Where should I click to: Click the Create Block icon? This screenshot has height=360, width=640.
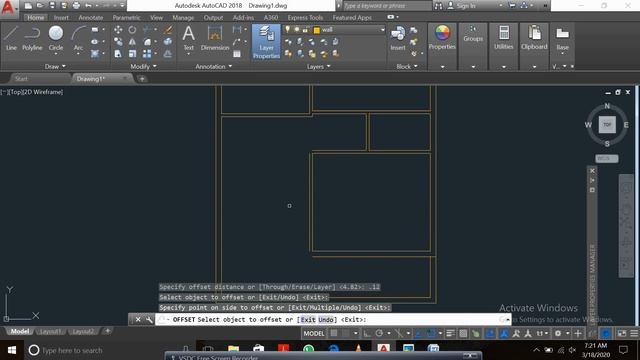click(413, 30)
